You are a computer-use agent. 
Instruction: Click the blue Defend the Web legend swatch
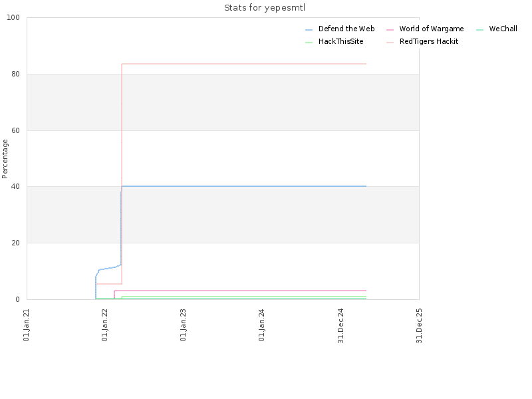pos(309,30)
